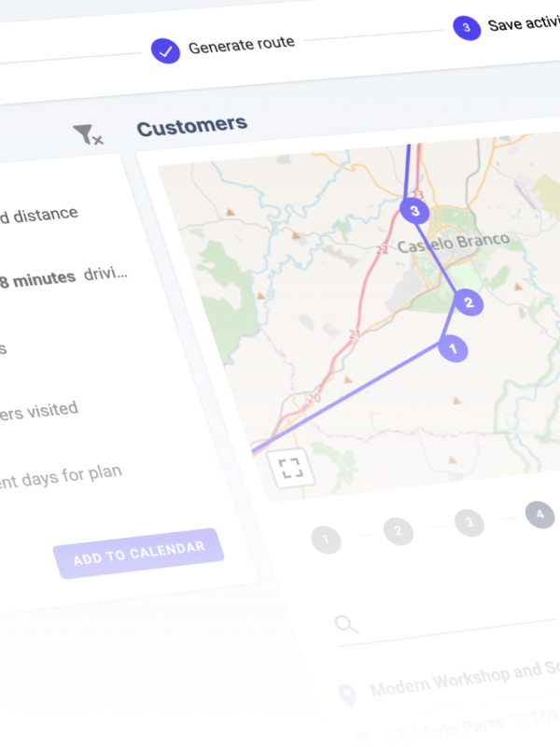Clear filters with the funnel icon
Image resolution: width=560 pixels, height=747 pixels.
point(87,136)
